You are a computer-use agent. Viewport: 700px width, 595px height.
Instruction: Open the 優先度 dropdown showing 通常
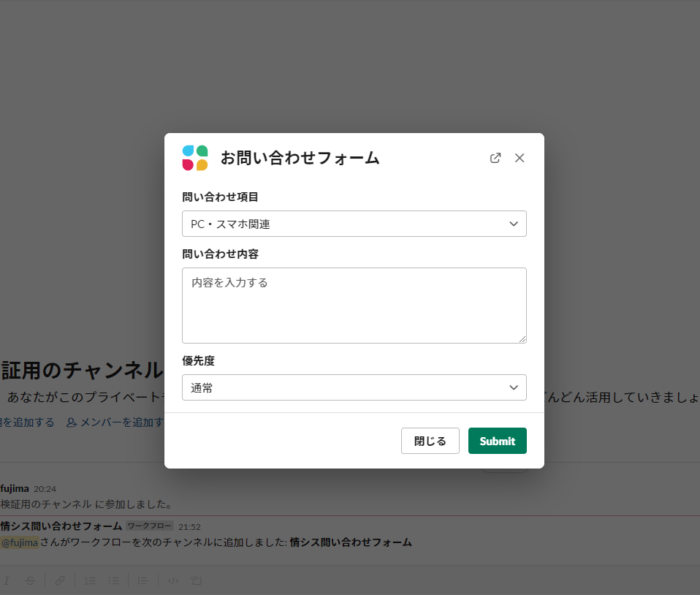(354, 387)
